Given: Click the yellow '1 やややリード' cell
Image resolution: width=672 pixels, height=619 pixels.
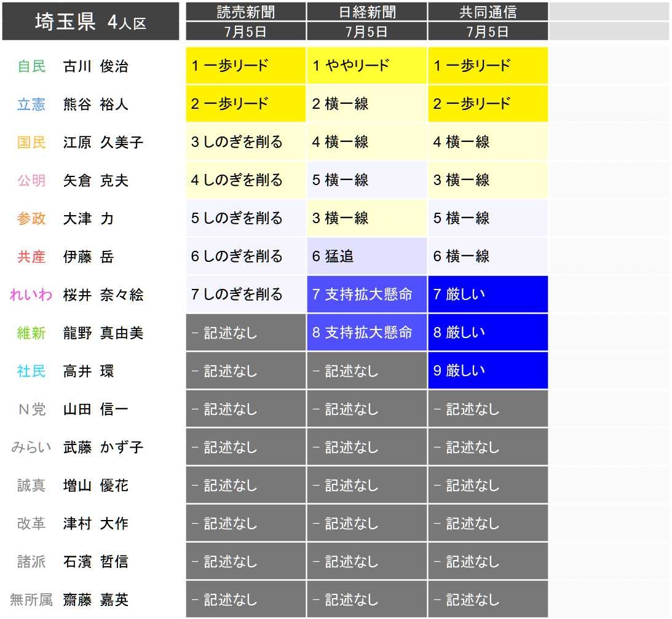Looking at the screenshot, I should (367, 66).
